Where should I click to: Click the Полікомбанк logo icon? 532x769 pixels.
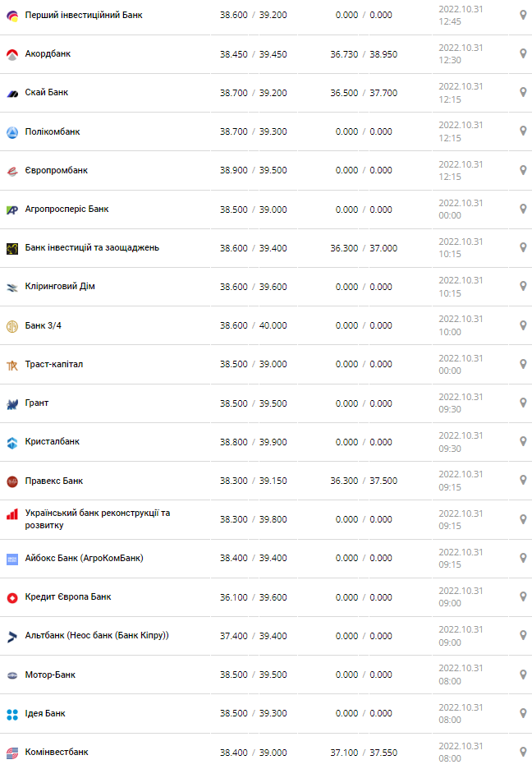[12, 132]
